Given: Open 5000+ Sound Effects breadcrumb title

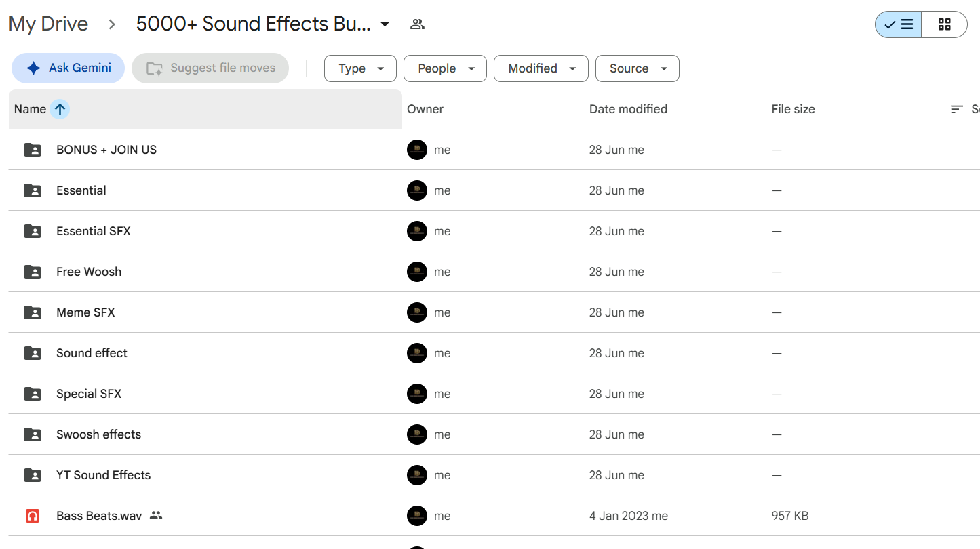Looking at the screenshot, I should coord(253,24).
